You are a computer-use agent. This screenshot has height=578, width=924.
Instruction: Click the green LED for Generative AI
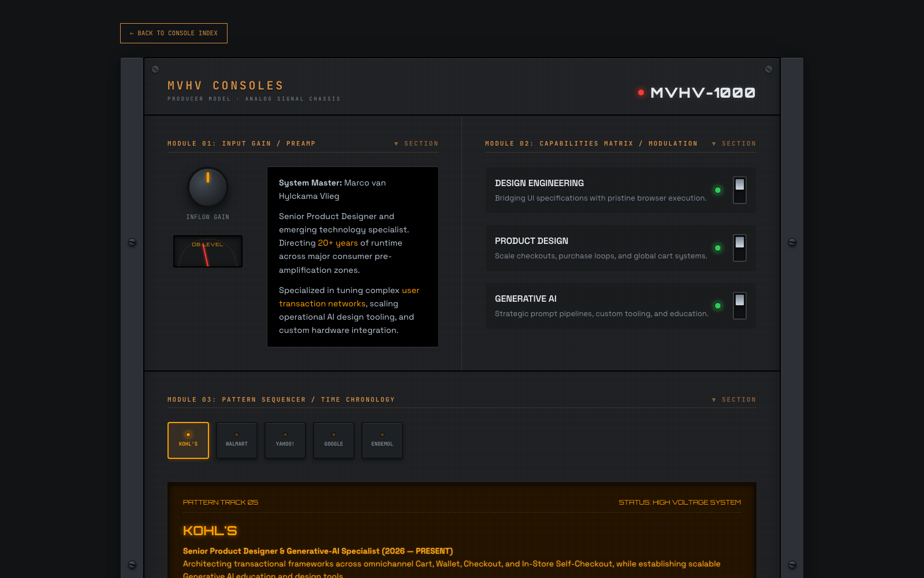click(718, 306)
